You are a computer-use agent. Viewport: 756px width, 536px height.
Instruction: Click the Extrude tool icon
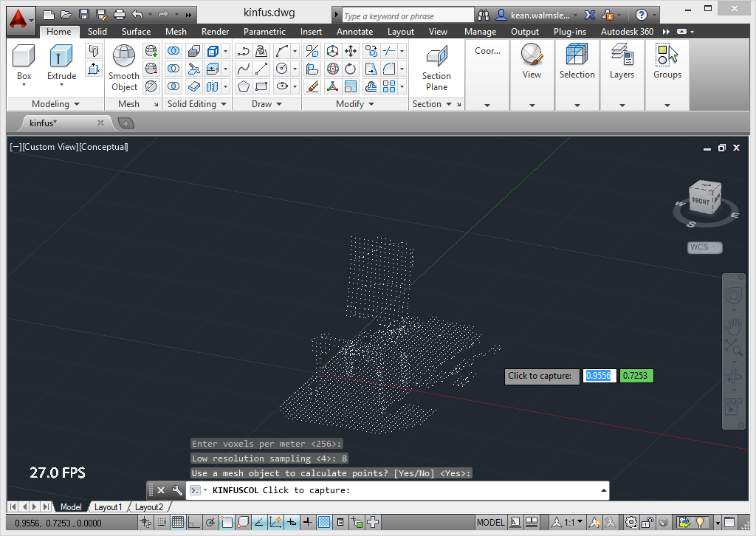61,56
